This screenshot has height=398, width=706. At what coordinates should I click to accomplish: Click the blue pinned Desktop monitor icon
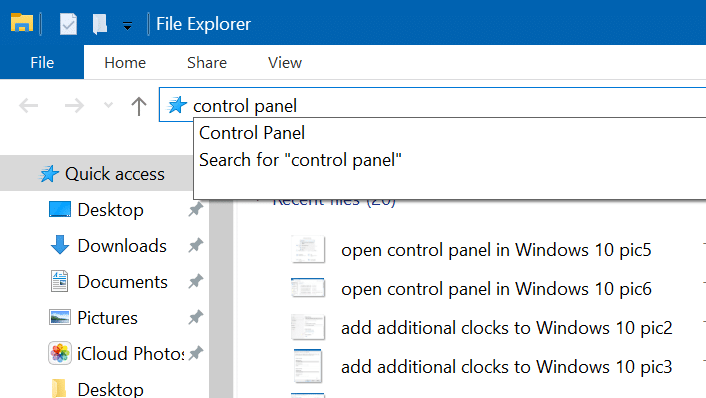[x=59, y=209]
